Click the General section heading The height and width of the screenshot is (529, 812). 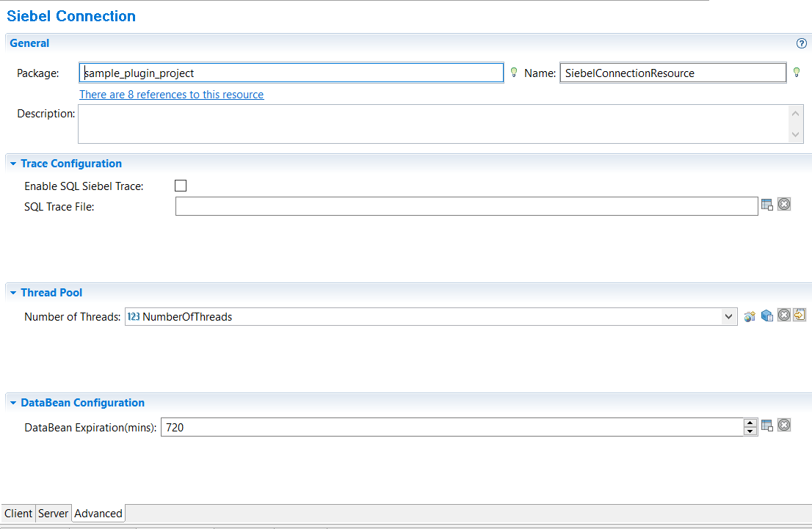[x=29, y=43]
